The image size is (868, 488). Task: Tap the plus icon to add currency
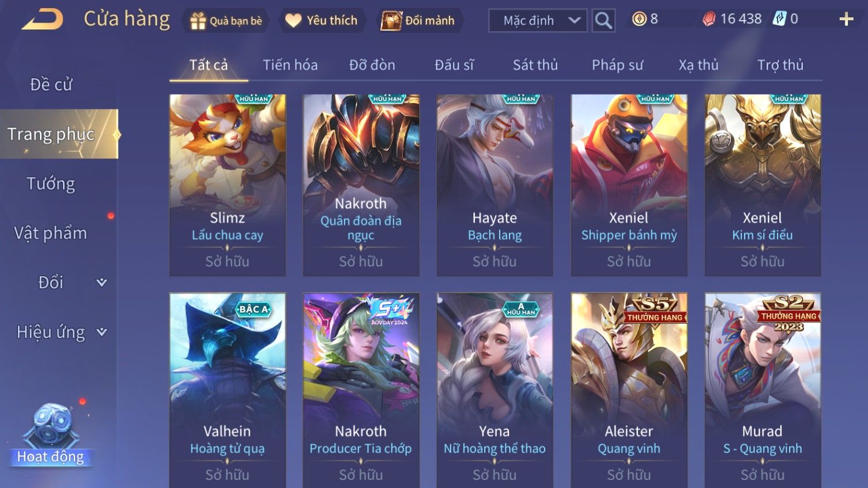(846, 19)
